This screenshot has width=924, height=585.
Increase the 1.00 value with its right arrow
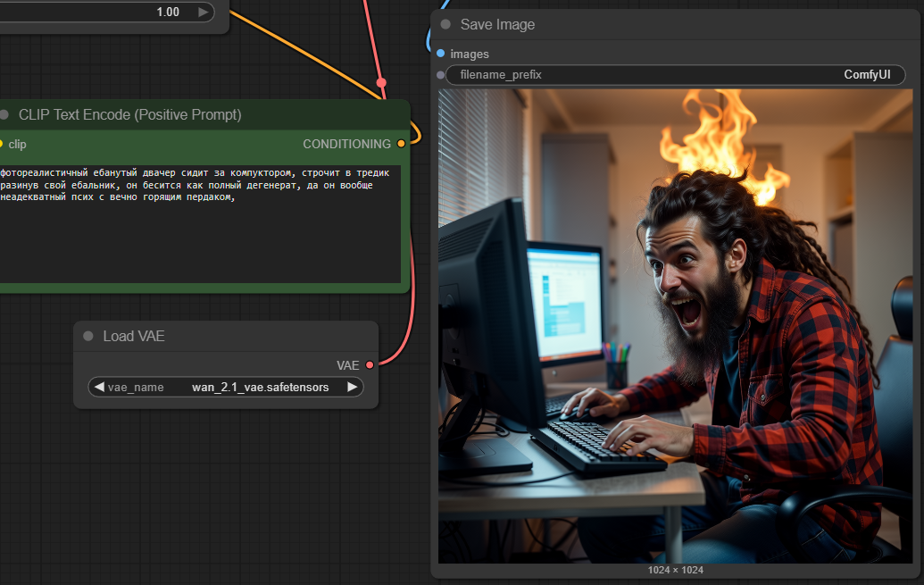203,12
